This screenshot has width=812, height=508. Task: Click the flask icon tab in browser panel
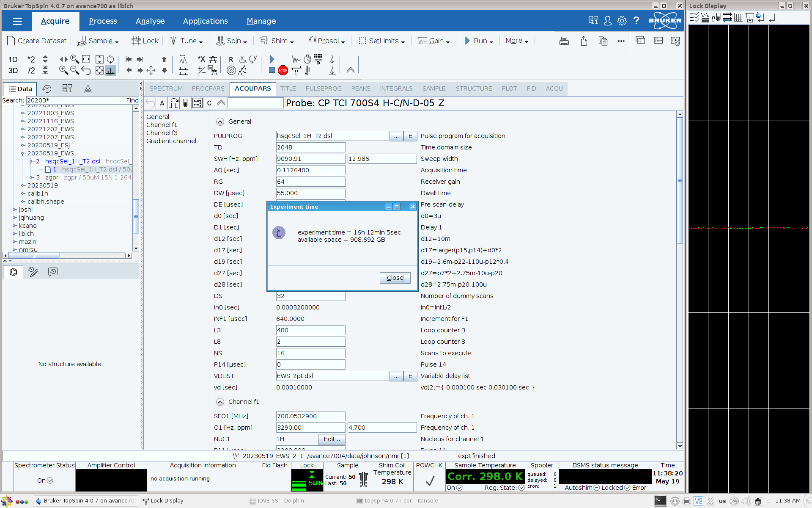coord(88,89)
